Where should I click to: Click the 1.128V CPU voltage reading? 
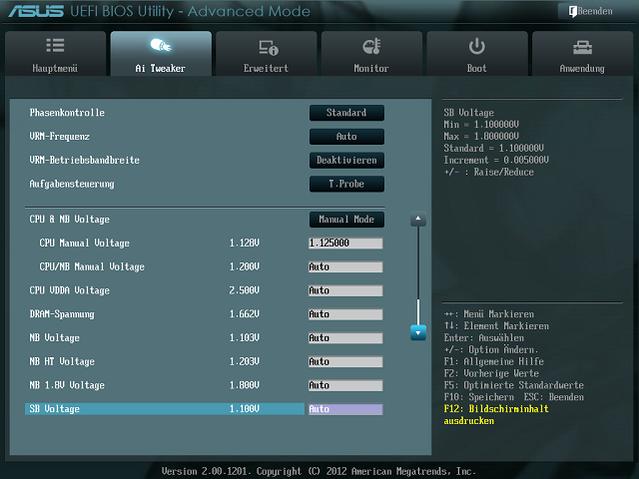click(x=244, y=243)
